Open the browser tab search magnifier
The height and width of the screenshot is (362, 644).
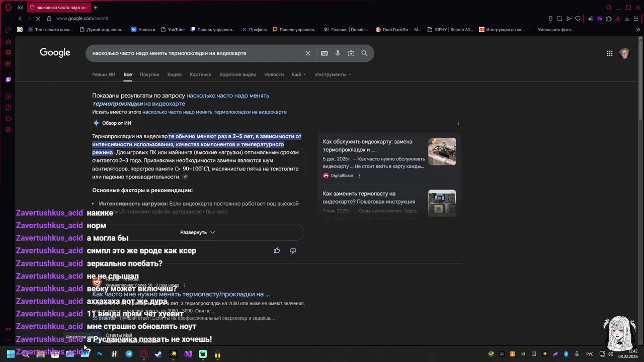pos(609,8)
